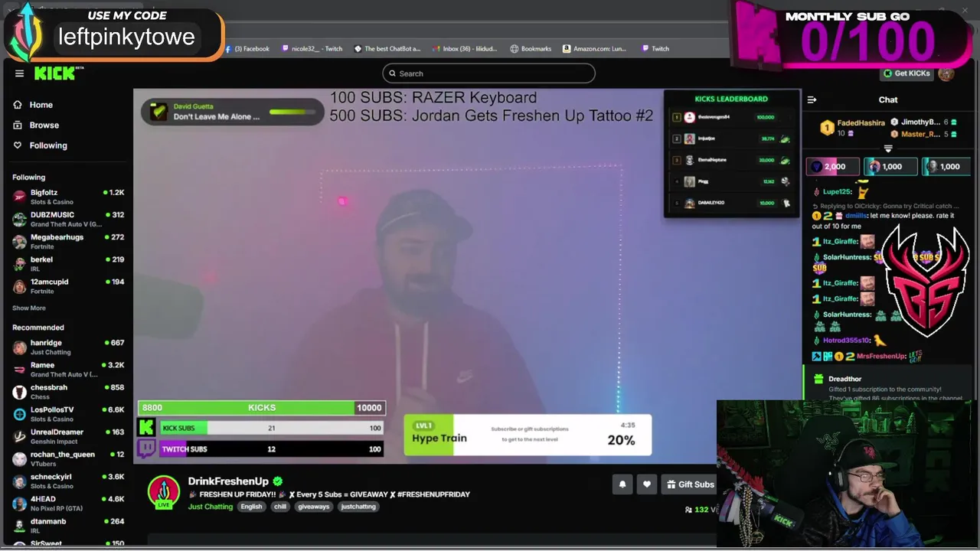This screenshot has width=980, height=551.
Task: Open the Facebook bookmark
Action: (x=247, y=48)
